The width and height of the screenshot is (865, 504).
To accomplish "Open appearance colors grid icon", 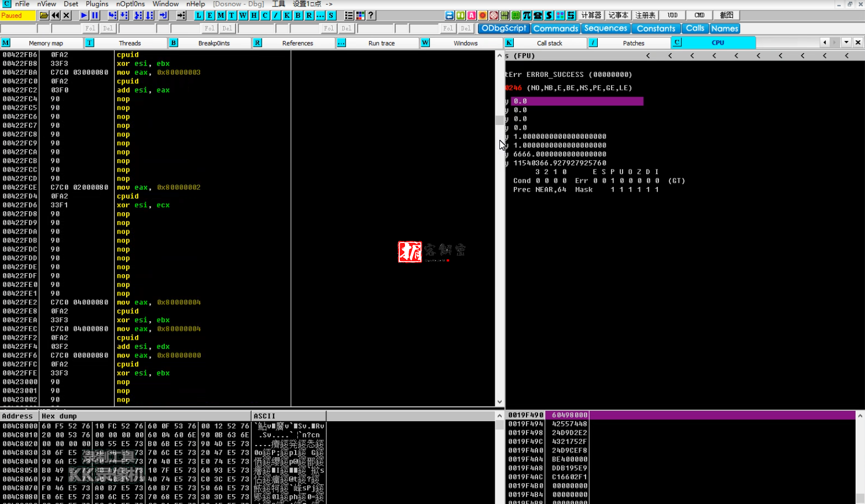I will tap(360, 15).
